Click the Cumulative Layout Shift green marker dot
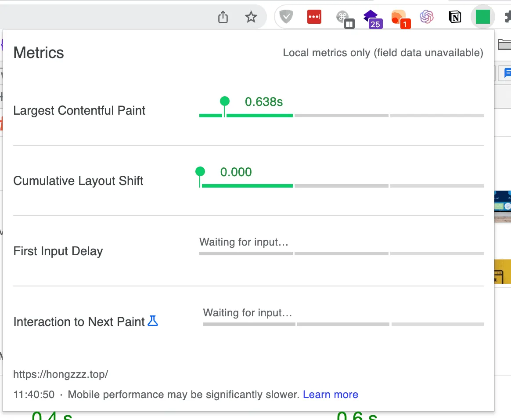The width and height of the screenshot is (511, 420). [x=200, y=171]
